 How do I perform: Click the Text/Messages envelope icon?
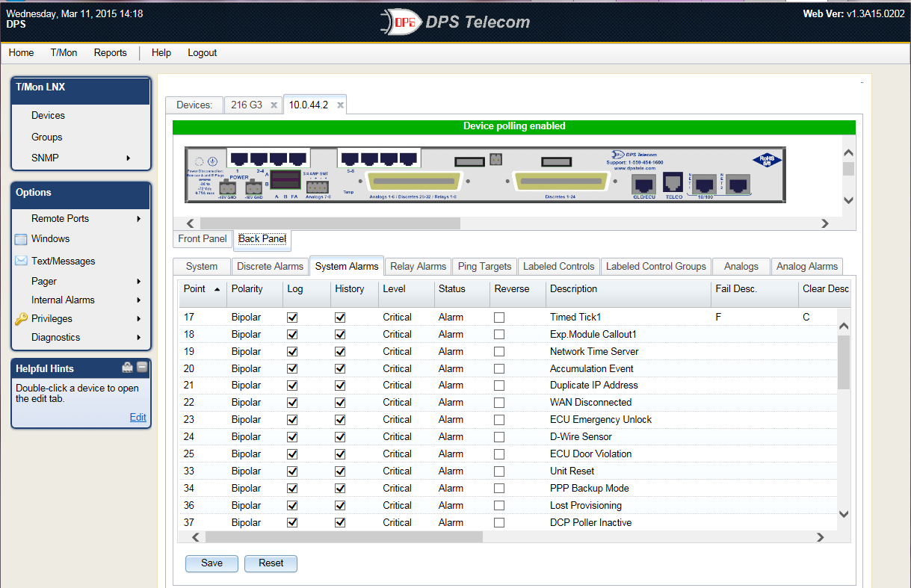[21, 261]
